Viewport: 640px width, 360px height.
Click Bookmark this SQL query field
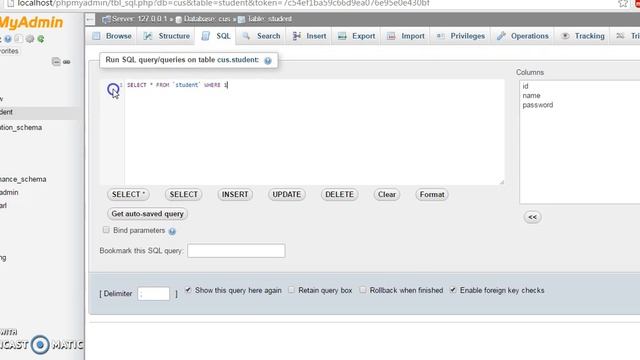click(x=236, y=251)
